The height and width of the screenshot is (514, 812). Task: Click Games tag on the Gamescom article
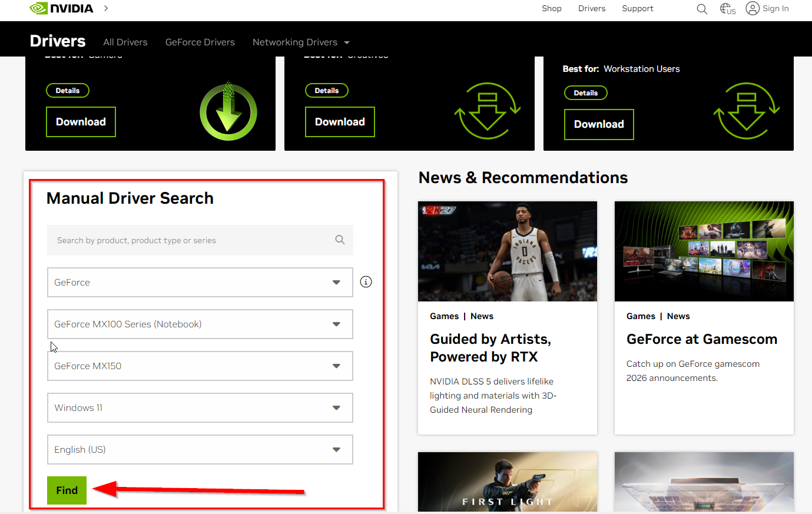641,316
